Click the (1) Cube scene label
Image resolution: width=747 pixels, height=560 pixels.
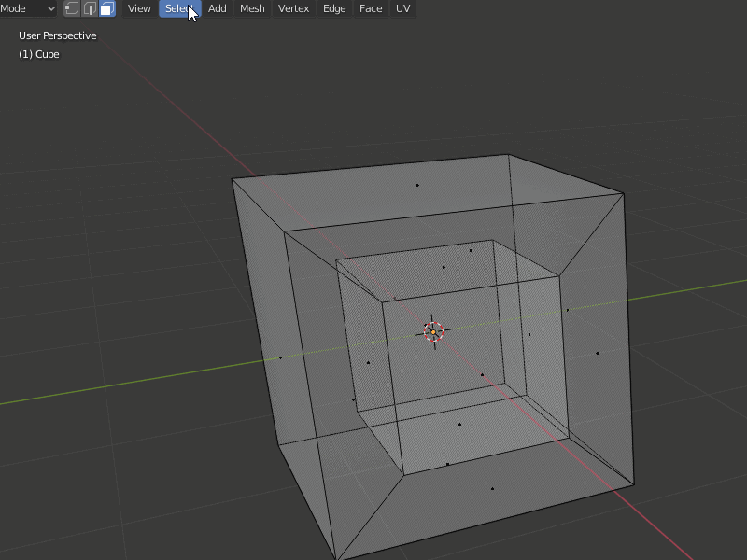point(40,54)
